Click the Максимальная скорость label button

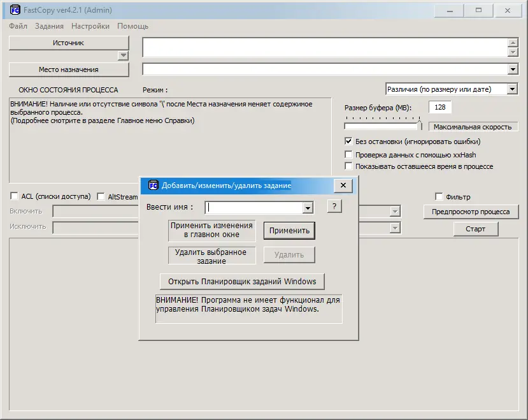[473, 127]
